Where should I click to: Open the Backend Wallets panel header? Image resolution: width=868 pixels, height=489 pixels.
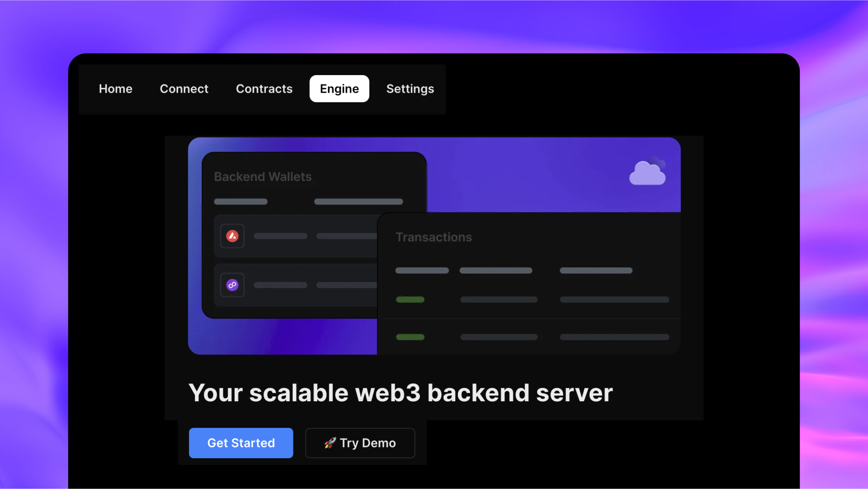(263, 176)
